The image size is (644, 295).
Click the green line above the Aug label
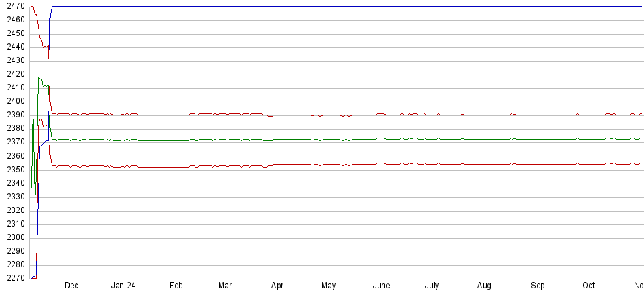point(484,139)
